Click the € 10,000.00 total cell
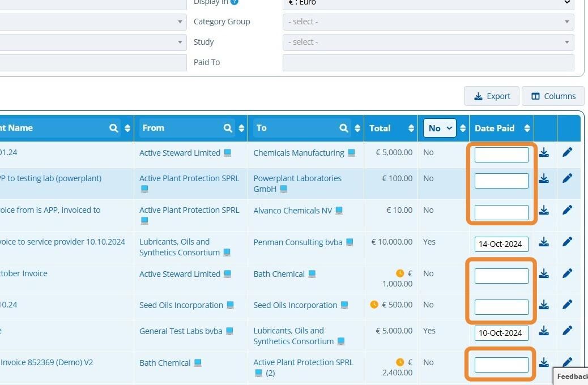 (x=392, y=242)
